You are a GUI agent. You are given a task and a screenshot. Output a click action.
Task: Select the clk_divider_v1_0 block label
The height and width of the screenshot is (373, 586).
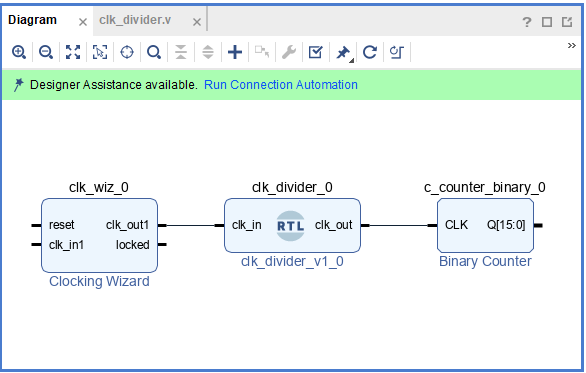[x=292, y=261]
